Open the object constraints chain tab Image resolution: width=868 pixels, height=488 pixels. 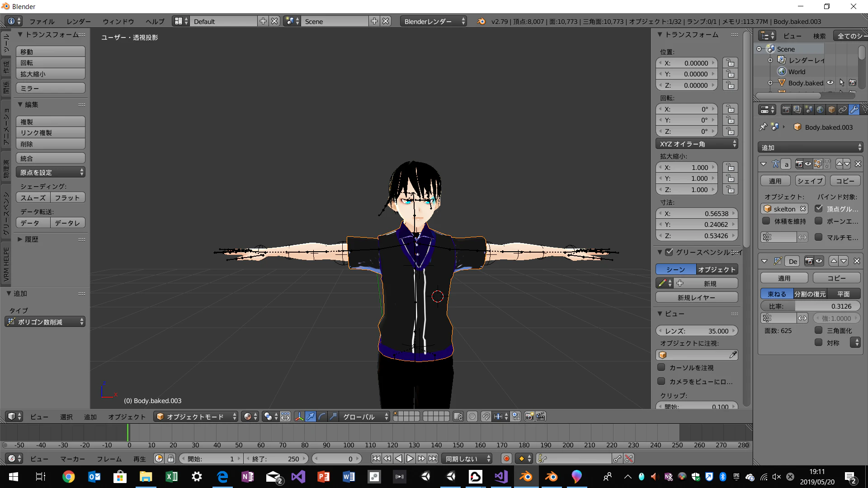[842, 110]
